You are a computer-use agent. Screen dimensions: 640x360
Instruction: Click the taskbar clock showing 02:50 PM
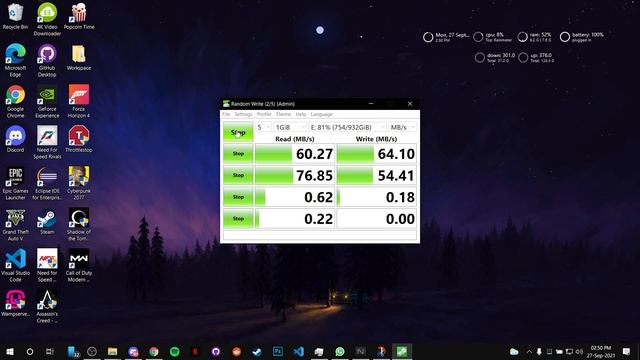601,351
